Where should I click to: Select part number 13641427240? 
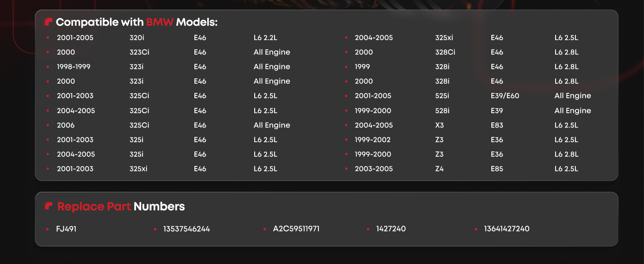(506, 229)
